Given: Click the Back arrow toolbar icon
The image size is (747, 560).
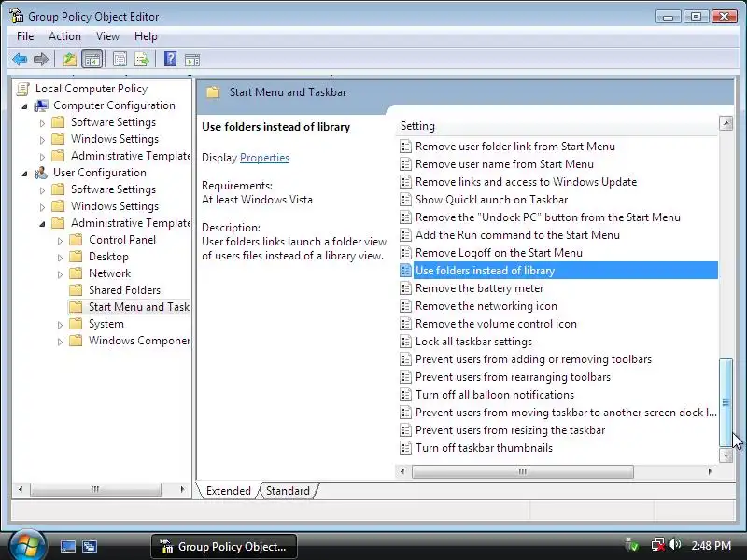Looking at the screenshot, I should click(20, 60).
